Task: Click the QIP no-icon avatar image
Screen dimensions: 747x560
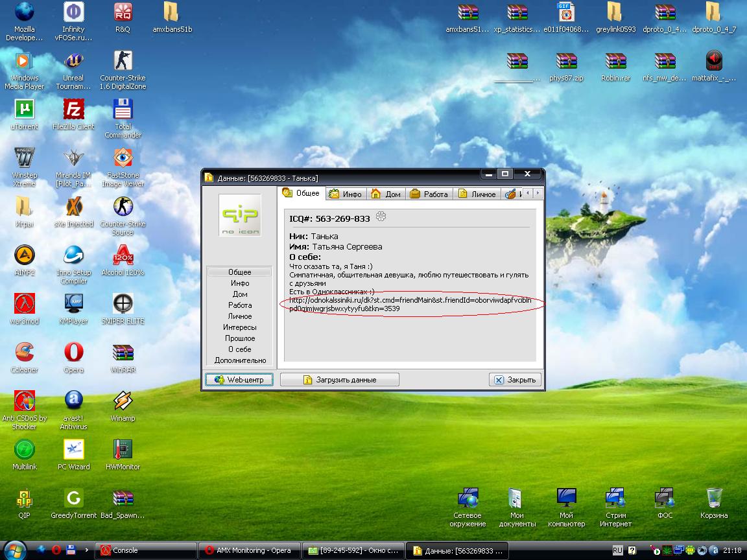Action: (240, 215)
